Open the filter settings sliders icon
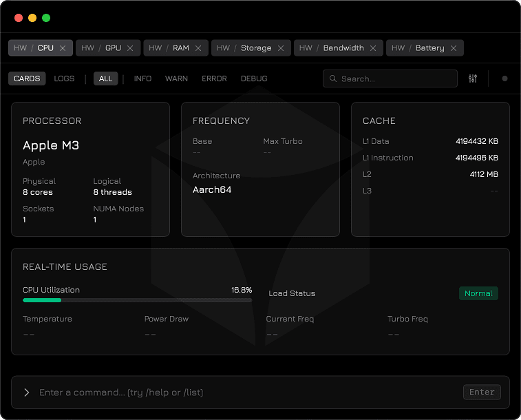The width and height of the screenshot is (521, 420). tap(473, 78)
